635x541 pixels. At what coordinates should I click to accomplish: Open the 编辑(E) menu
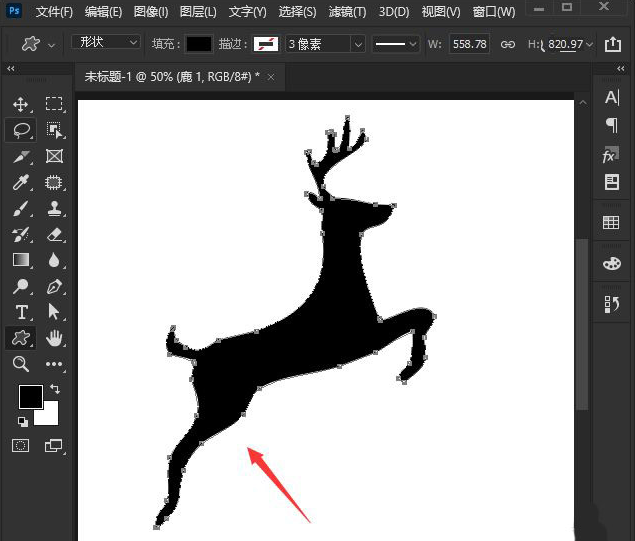pyautogui.click(x=103, y=12)
